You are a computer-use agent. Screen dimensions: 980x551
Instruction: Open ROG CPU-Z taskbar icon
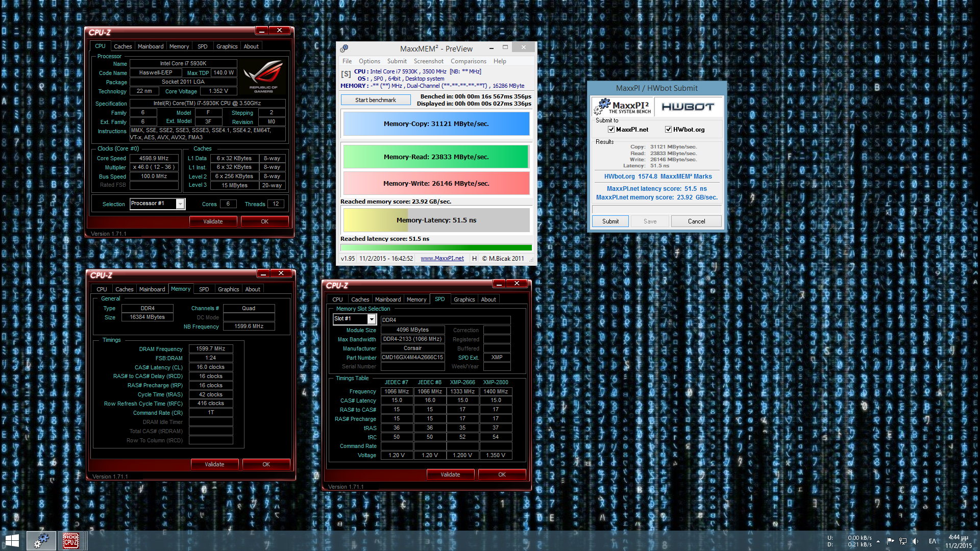click(71, 541)
